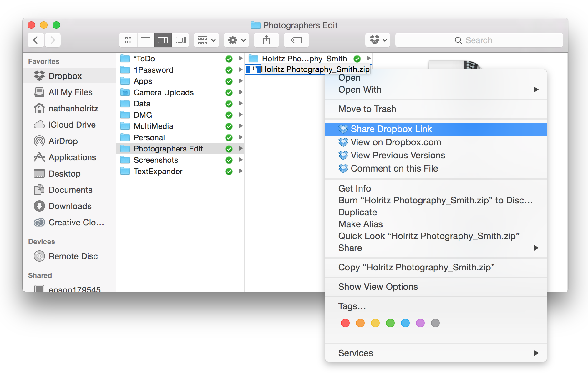Open Desktop in sidebar
Image resolution: width=588 pixels, height=379 pixels.
click(x=69, y=173)
